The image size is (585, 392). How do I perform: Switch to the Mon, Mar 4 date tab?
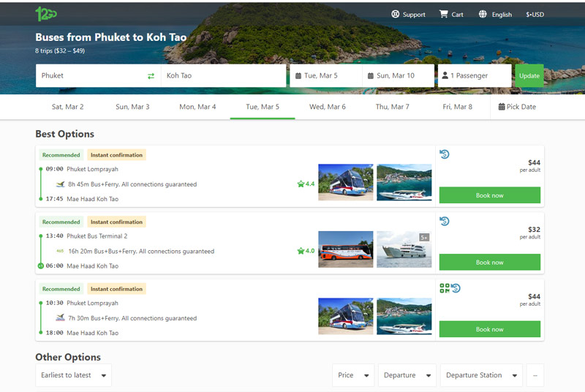click(x=197, y=107)
